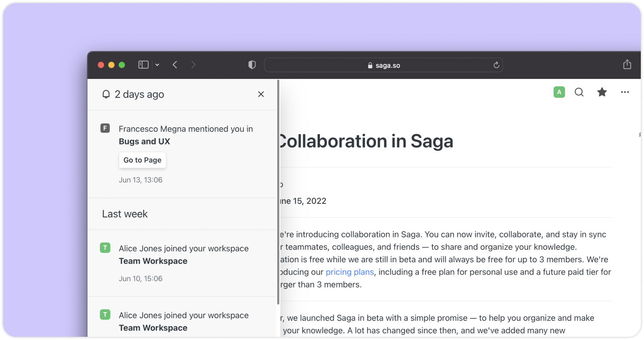
Task: Click the Bugs and UX page name
Action: pyautogui.click(x=144, y=141)
